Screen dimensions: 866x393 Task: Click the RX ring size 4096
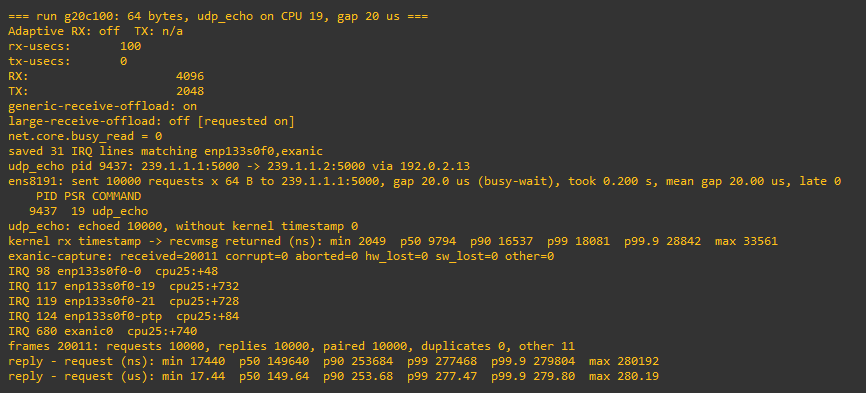tap(190, 76)
